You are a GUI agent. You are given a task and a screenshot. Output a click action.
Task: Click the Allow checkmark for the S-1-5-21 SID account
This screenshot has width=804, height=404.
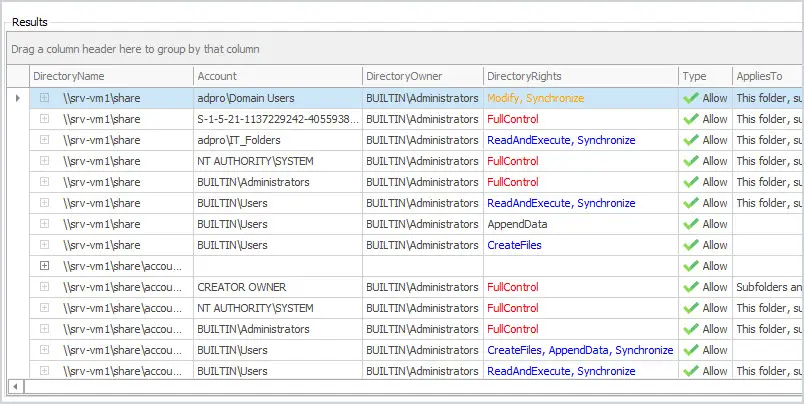tap(691, 119)
